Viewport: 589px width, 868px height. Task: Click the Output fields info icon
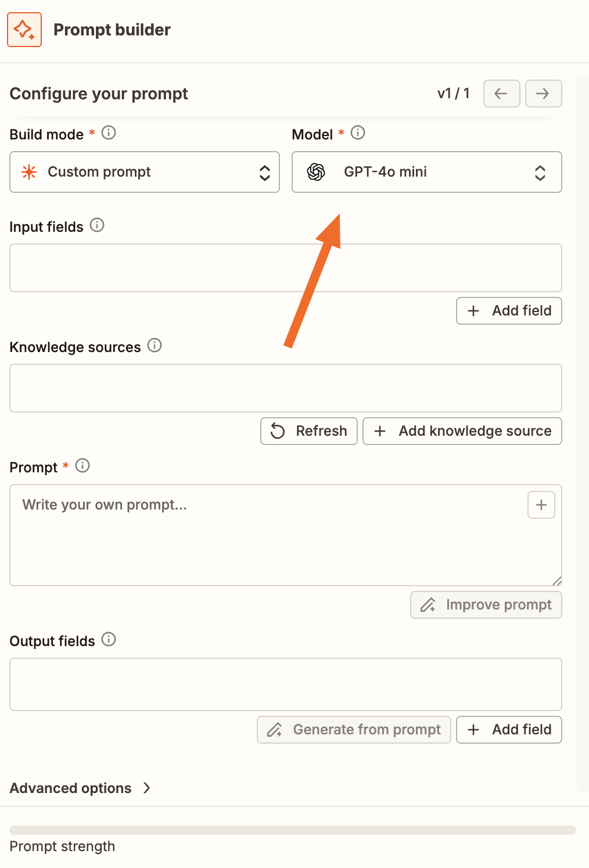(109, 640)
